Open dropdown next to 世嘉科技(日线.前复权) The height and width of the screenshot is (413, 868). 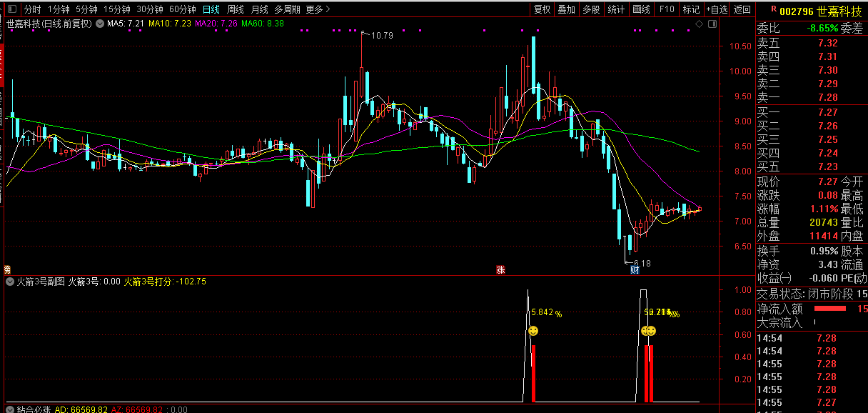point(99,24)
